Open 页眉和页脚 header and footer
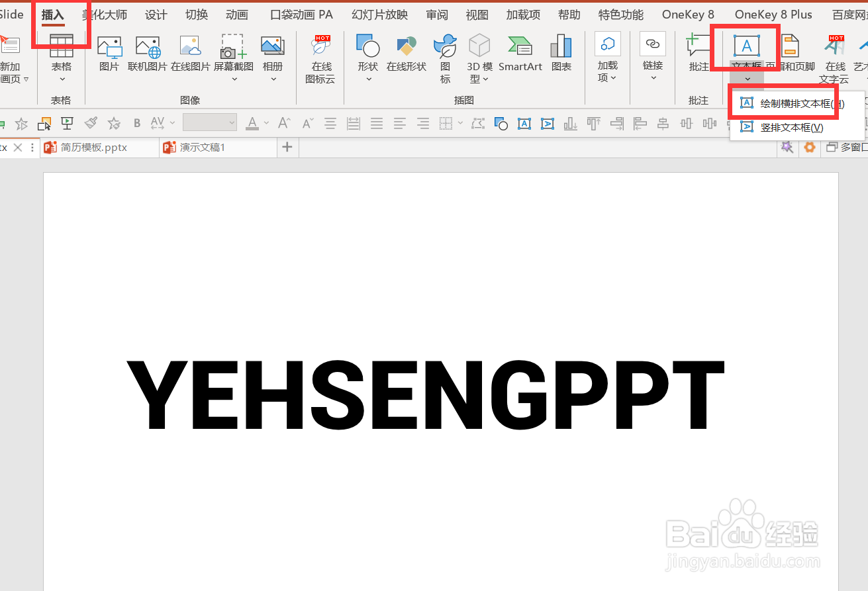 pyautogui.click(x=791, y=53)
